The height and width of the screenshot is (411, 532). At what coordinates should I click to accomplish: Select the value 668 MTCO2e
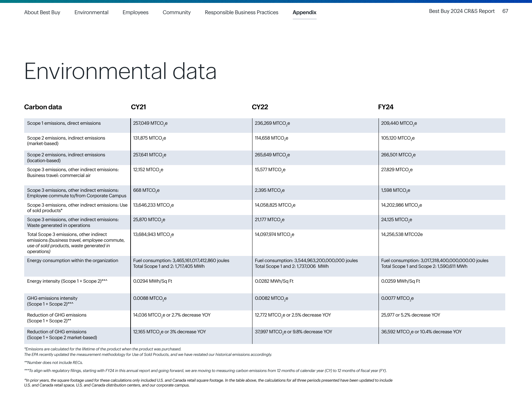click(x=146, y=191)
